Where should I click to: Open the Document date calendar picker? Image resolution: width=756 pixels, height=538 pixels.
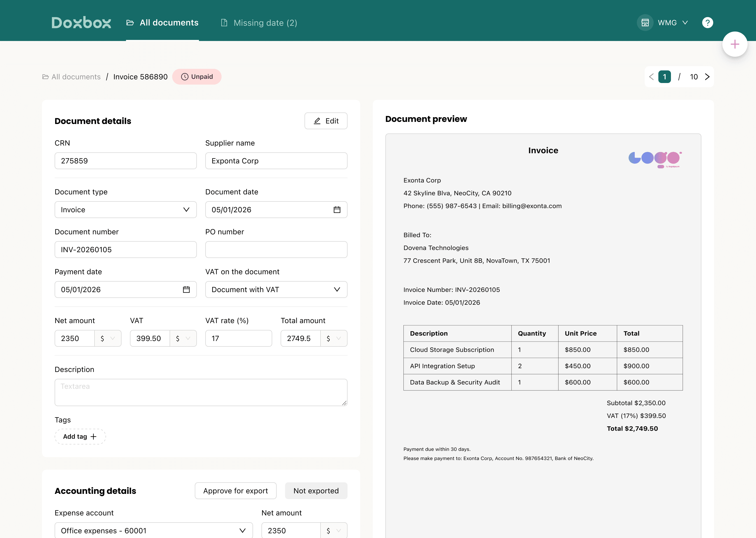coord(337,210)
